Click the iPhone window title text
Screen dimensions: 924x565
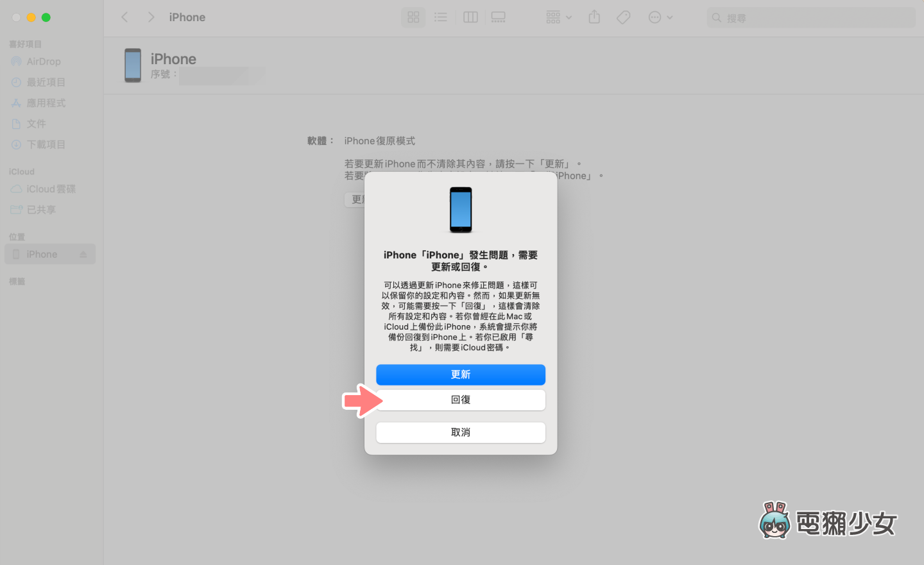tap(187, 17)
